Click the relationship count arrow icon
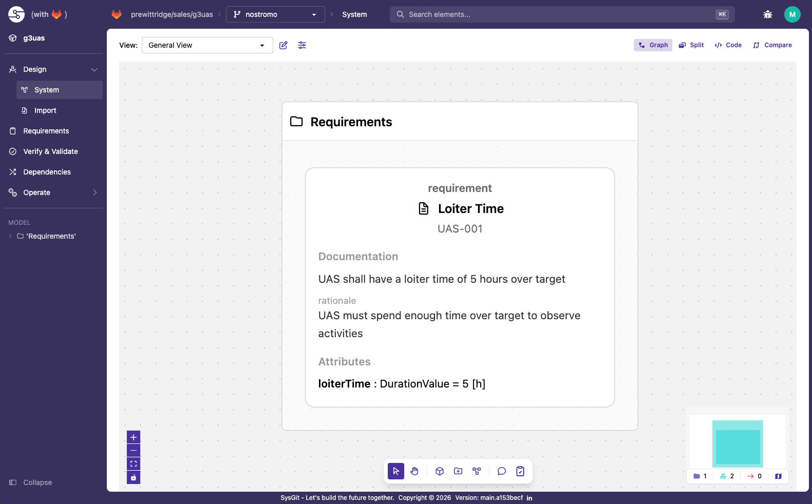The width and height of the screenshot is (812, 504). pyautogui.click(x=751, y=476)
